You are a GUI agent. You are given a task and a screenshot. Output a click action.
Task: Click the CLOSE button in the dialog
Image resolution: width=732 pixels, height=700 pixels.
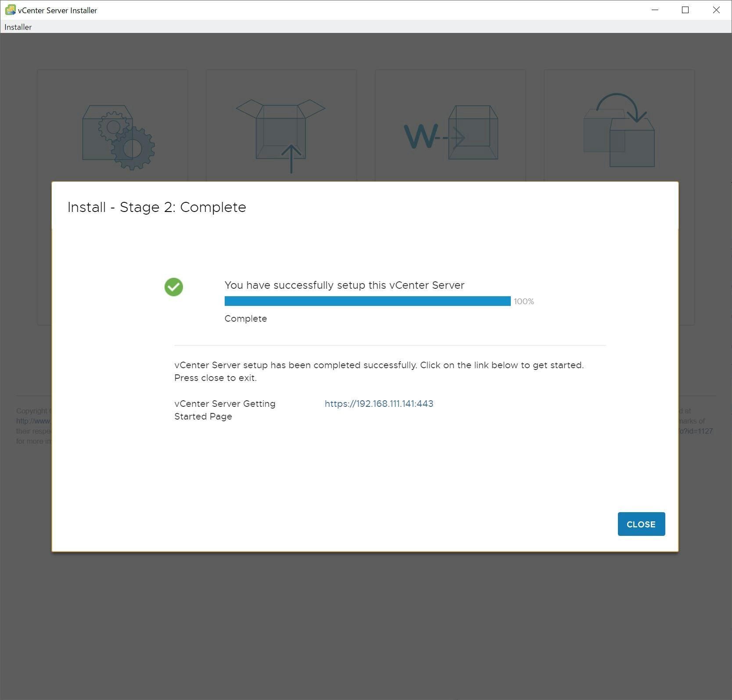click(x=641, y=524)
